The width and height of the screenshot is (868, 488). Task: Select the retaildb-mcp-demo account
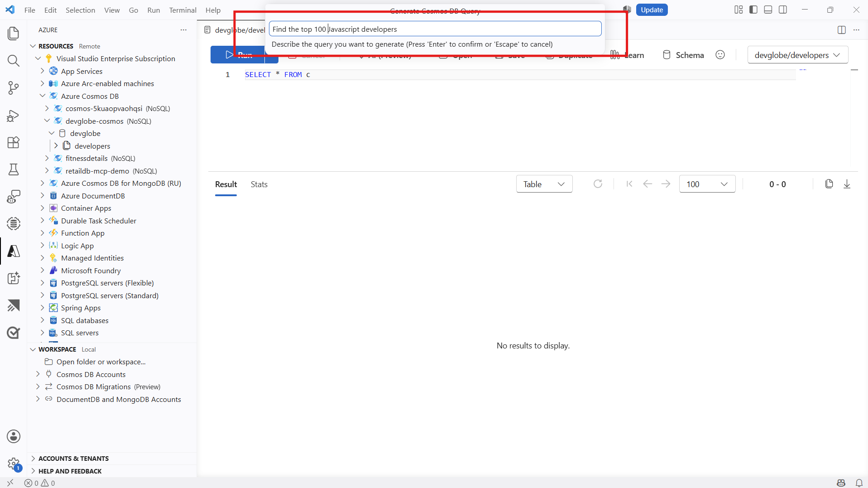(111, 171)
